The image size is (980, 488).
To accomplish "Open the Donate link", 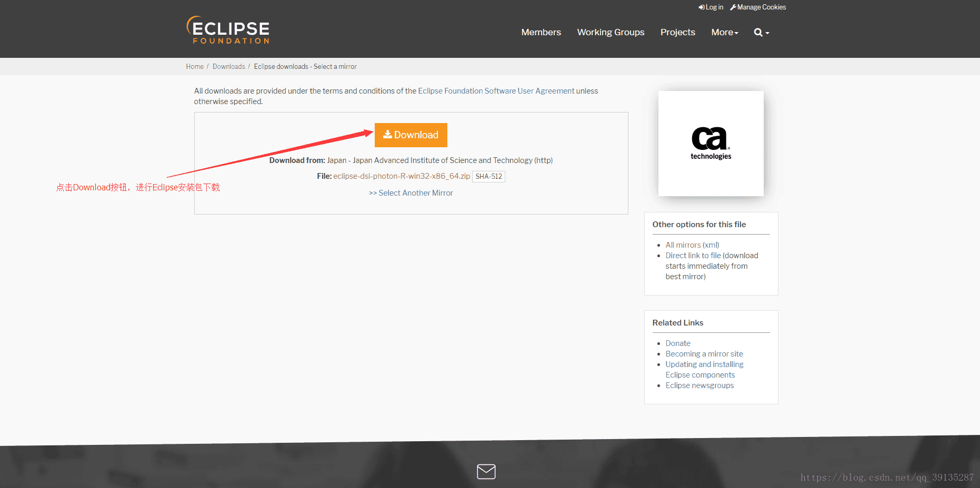I will pos(678,343).
